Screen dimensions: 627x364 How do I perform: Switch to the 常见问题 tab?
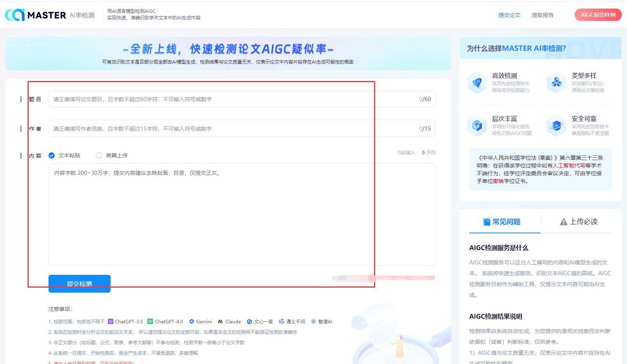click(505, 222)
